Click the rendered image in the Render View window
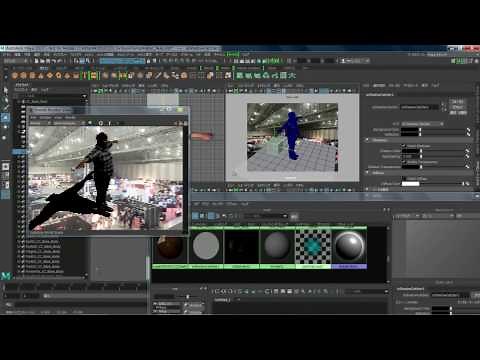Image resolution: width=480 pixels, height=360 pixels. (x=105, y=178)
